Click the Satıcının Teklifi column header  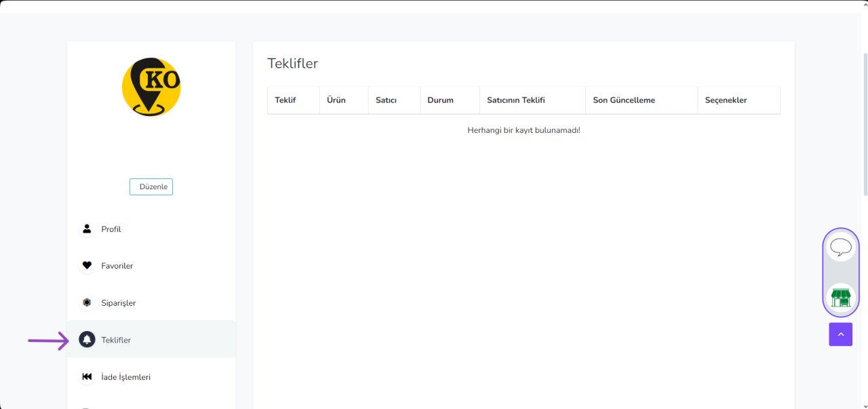coord(532,100)
